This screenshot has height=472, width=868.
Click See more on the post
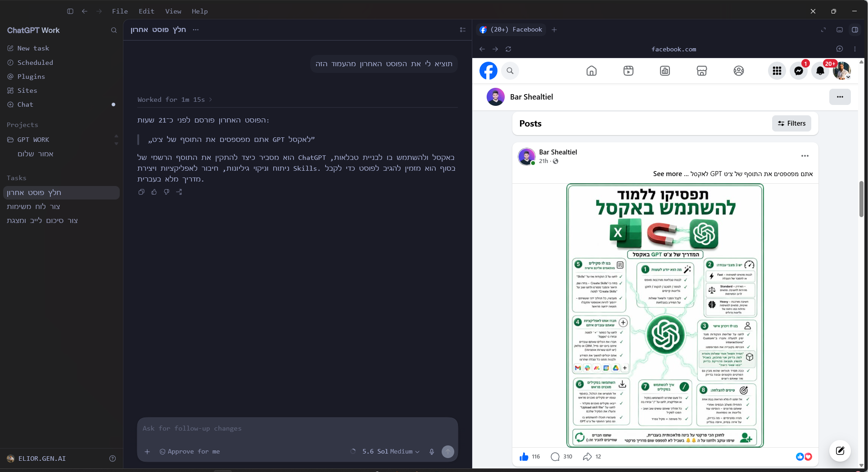pyautogui.click(x=667, y=174)
